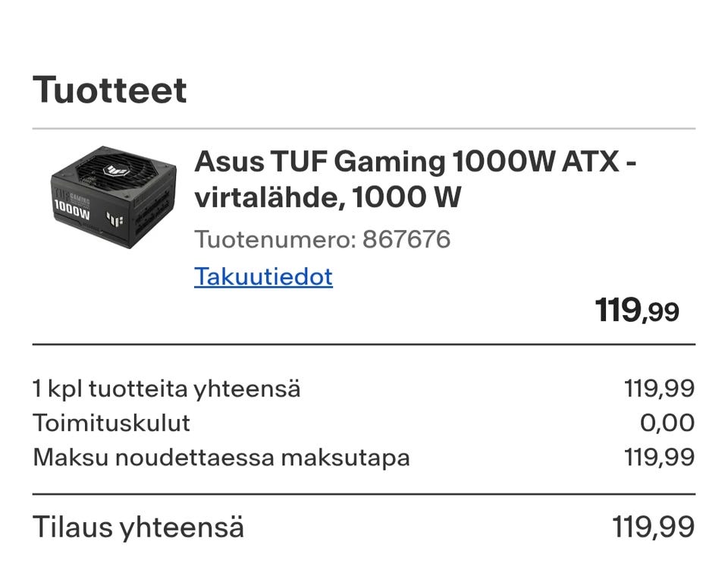Click the divider line below Tuotteet heading
The width and height of the screenshot is (728, 570).
click(364, 129)
